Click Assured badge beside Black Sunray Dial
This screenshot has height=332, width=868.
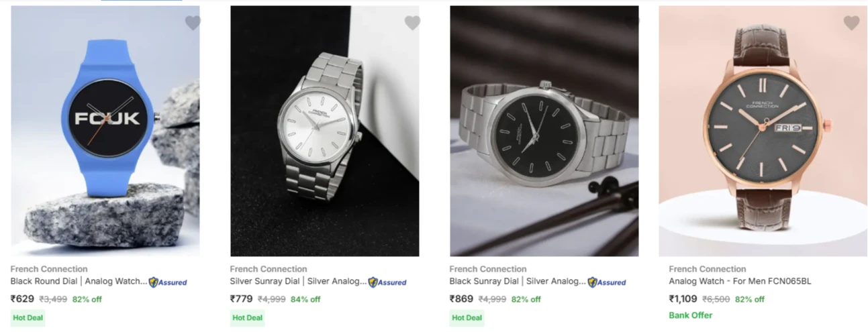click(607, 282)
